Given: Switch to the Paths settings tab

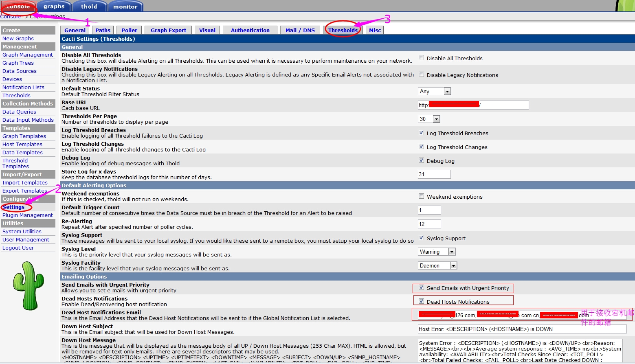Looking at the screenshot, I should tap(103, 30).
